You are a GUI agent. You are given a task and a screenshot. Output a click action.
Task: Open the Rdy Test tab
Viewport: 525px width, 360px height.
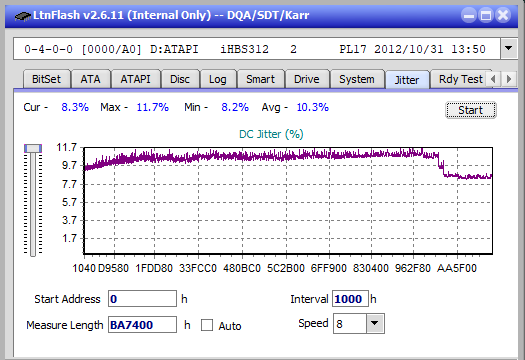tap(460, 79)
